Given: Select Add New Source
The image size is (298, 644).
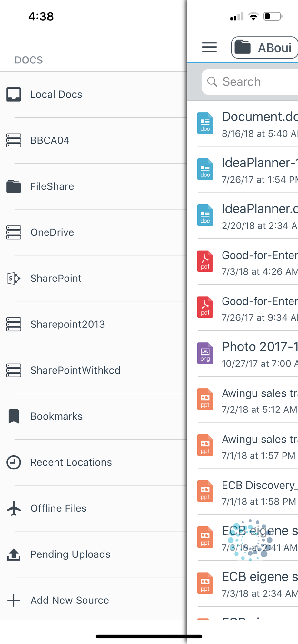Looking at the screenshot, I should [94, 600].
